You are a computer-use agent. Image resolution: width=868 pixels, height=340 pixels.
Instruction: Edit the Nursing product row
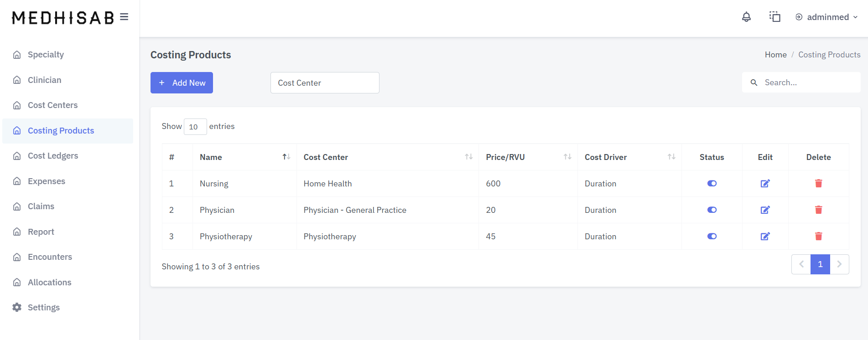pyautogui.click(x=765, y=184)
